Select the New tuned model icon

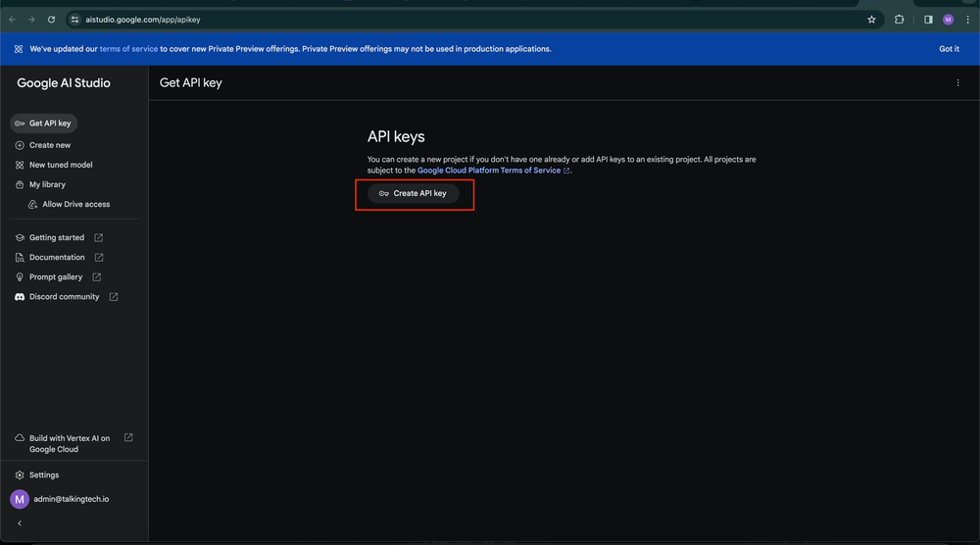click(x=20, y=165)
